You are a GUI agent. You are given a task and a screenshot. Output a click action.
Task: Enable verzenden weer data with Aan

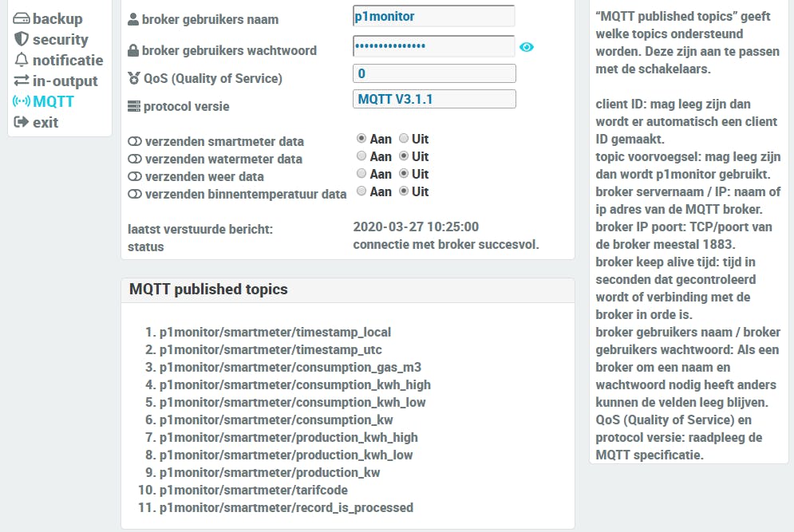click(x=361, y=174)
